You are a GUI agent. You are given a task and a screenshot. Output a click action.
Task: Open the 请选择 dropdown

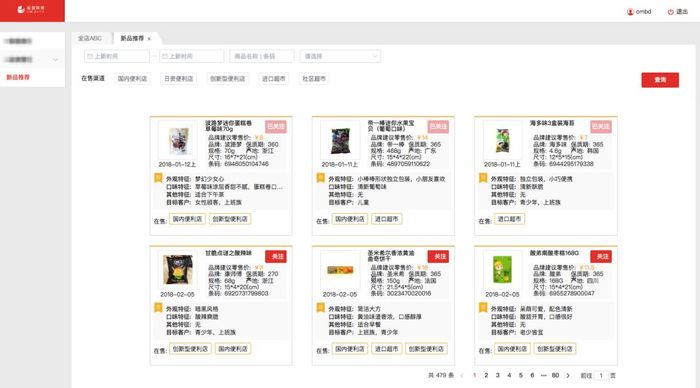[340, 56]
